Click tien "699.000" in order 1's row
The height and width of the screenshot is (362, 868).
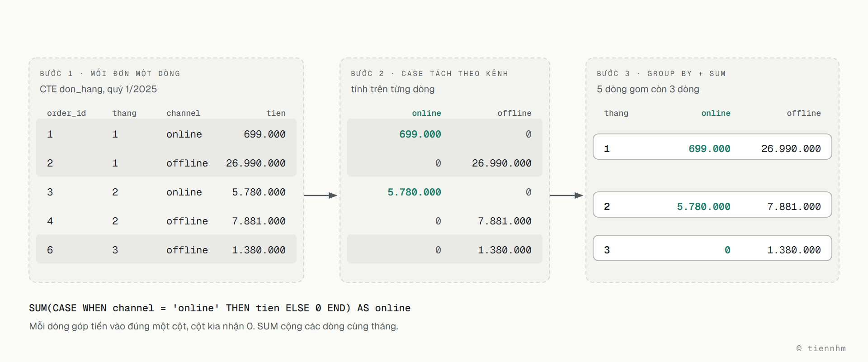(264, 134)
